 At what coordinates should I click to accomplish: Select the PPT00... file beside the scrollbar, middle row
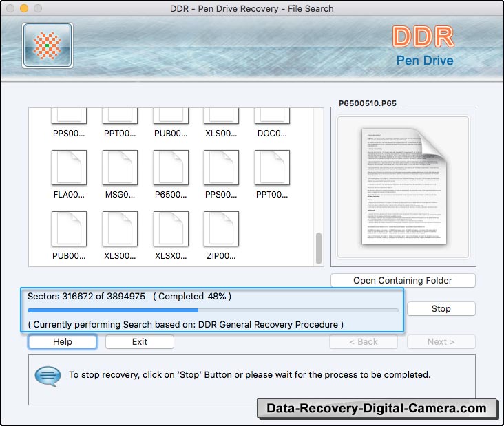click(x=272, y=167)
